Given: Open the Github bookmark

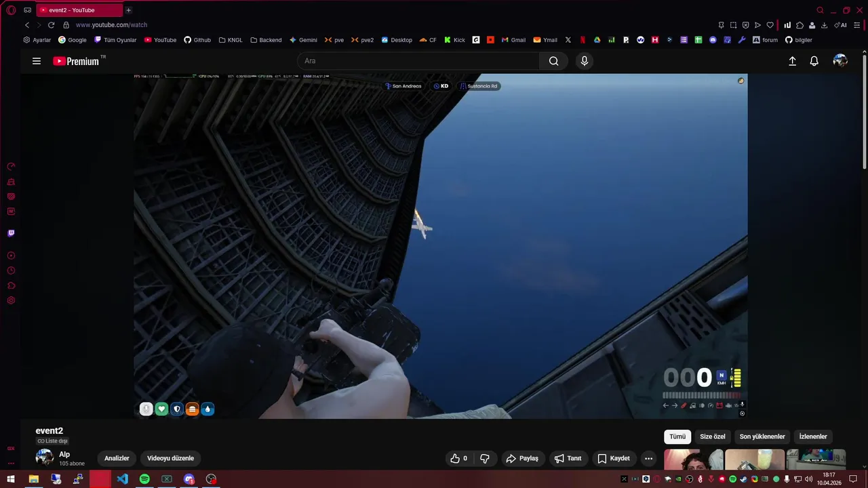Looking at the screenshot, I should [x=197, y=40].
